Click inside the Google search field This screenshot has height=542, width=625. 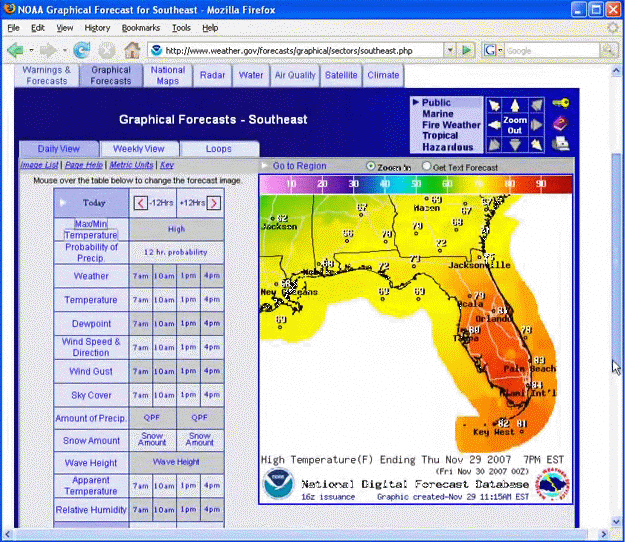[x=552, y=51]
